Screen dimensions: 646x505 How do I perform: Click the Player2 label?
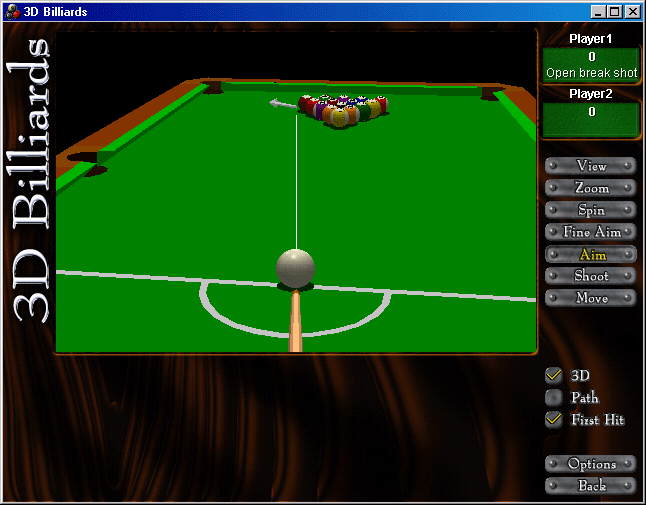(x=590, y=94)
